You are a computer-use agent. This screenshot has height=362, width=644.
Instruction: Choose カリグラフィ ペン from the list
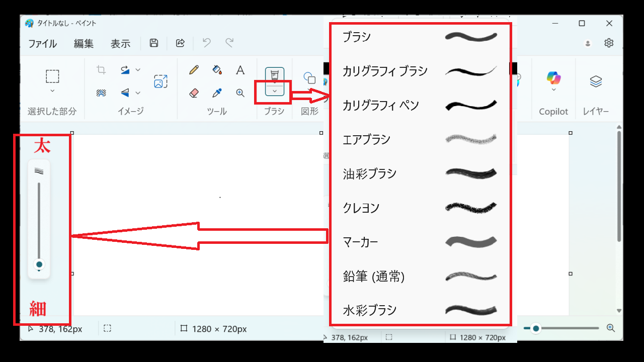420,105
